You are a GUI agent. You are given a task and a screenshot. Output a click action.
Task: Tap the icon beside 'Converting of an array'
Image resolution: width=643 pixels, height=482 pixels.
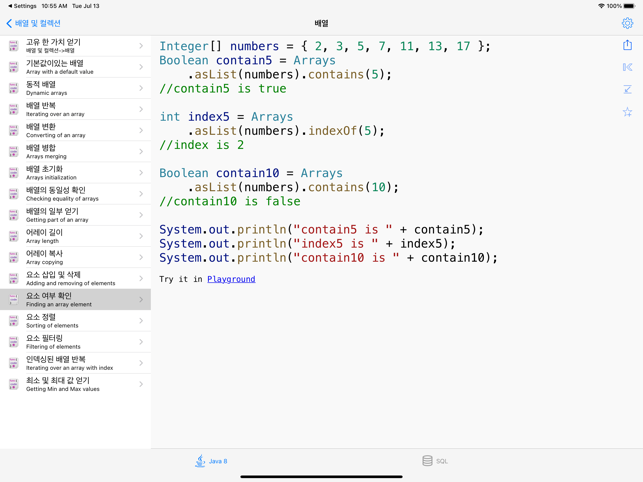point(14,130)
